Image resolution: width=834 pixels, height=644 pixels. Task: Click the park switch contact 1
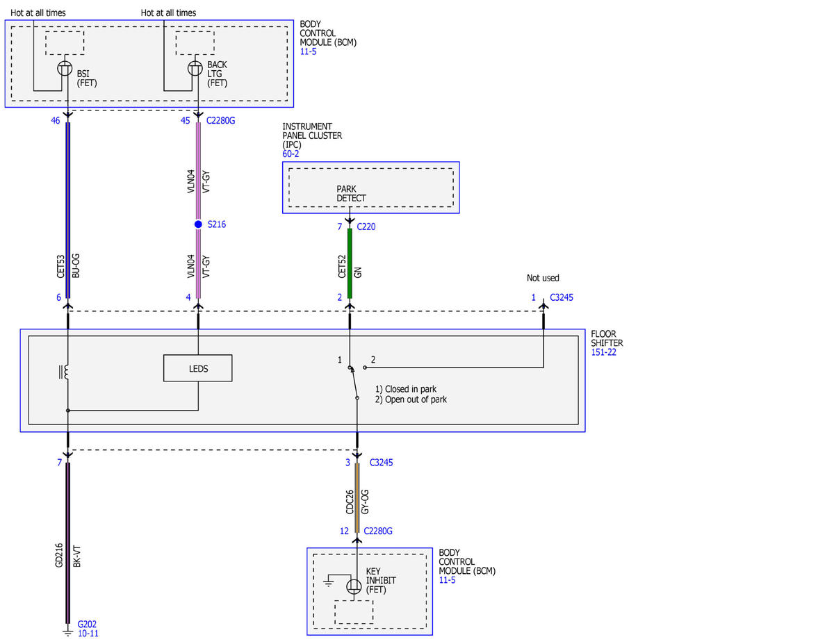click(350, 368)
